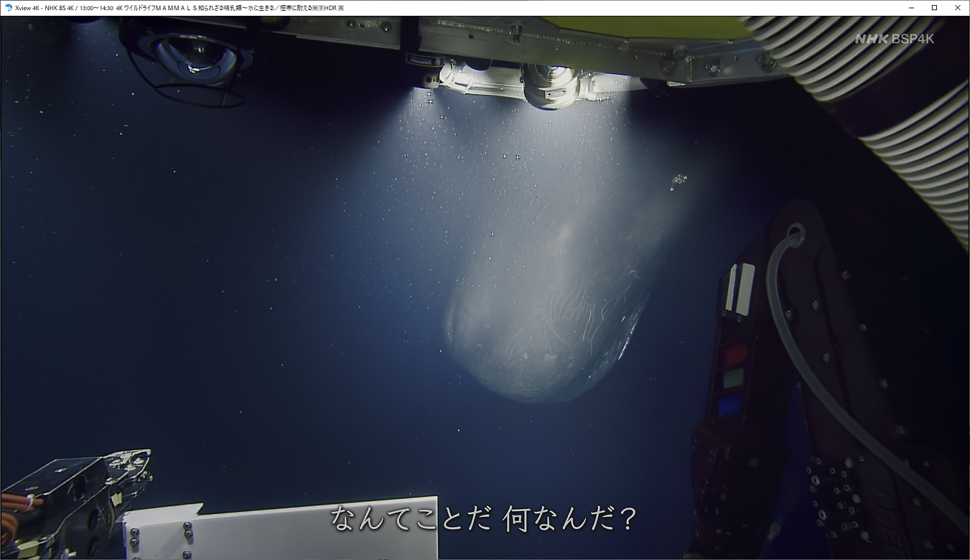Click the NHK BSP4K channel watermark
The height and width of the screenshot is (560, 970).
coord(894,39)
